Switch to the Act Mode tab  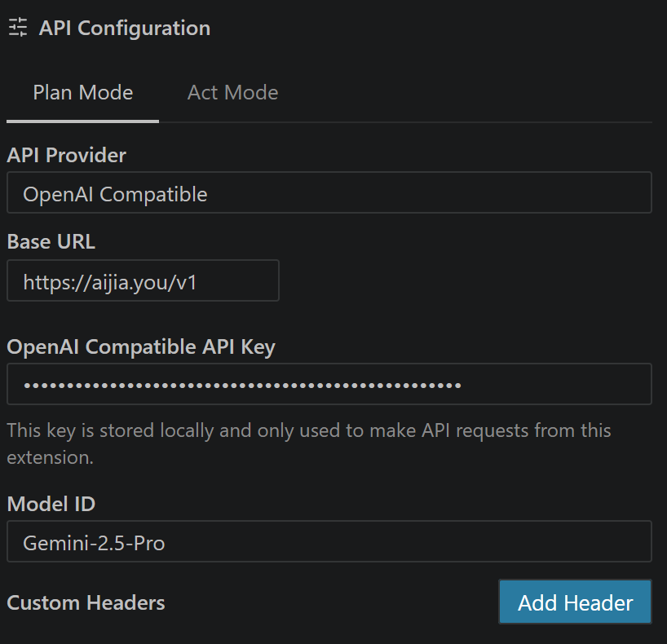[232, 93]
